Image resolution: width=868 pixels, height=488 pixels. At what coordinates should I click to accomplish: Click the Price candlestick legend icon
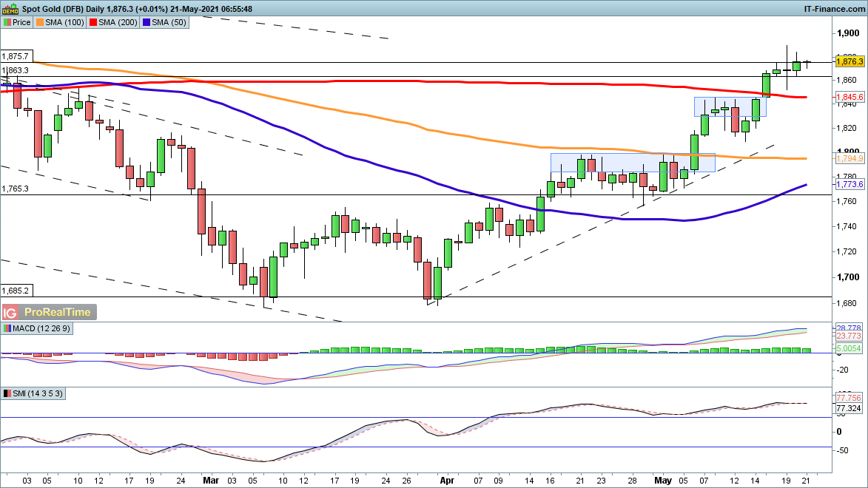7,22
